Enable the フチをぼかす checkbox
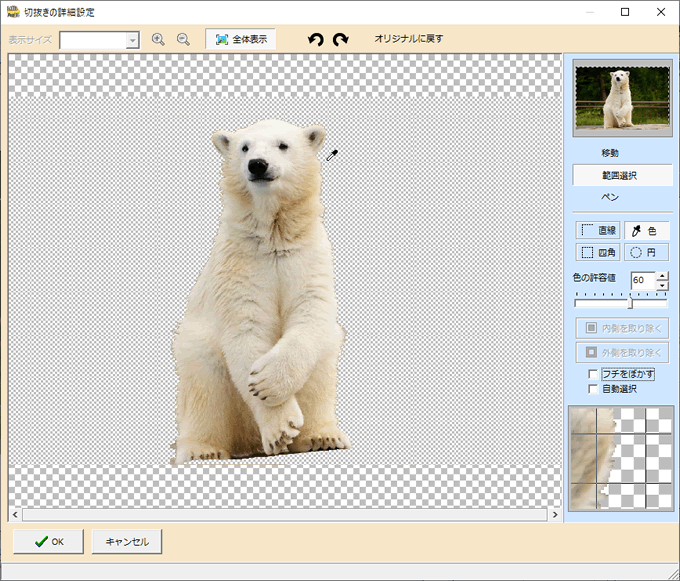 (x=594, y=374)
